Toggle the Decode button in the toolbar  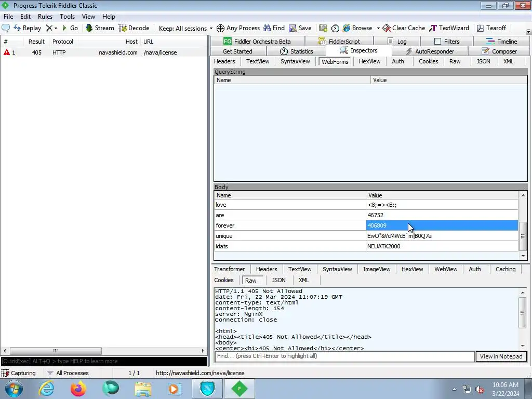click(x=134, y=28)
